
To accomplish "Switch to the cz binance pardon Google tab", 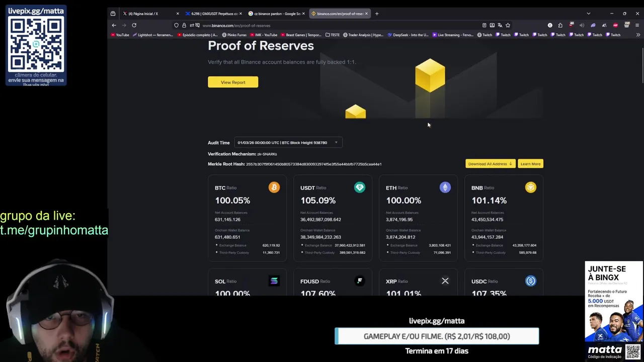I will 276,14.
